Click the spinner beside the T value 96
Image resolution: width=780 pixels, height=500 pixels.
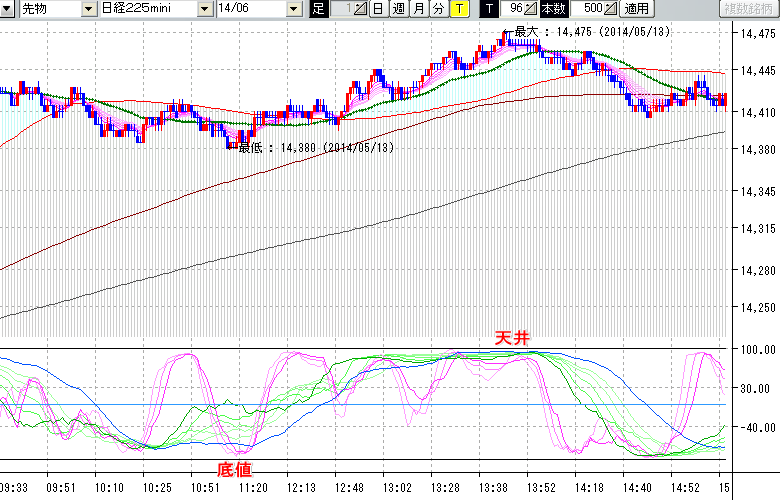pyautogui.click(x=531, y=9)
